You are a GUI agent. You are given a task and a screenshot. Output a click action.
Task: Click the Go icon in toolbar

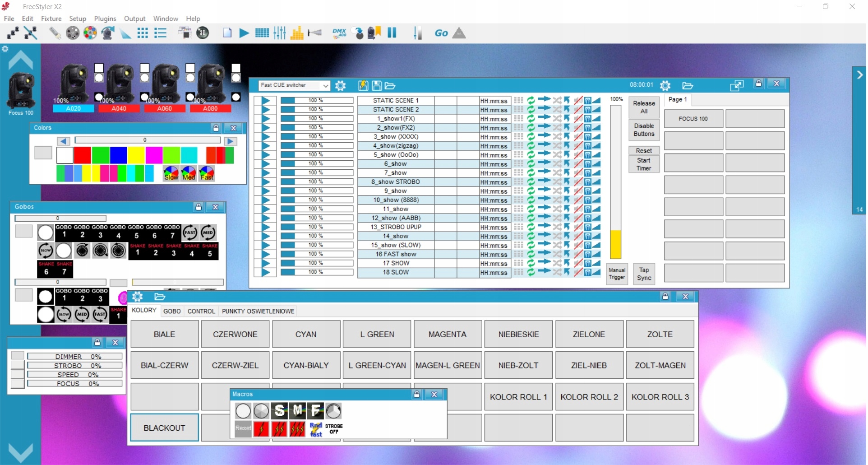441,33
